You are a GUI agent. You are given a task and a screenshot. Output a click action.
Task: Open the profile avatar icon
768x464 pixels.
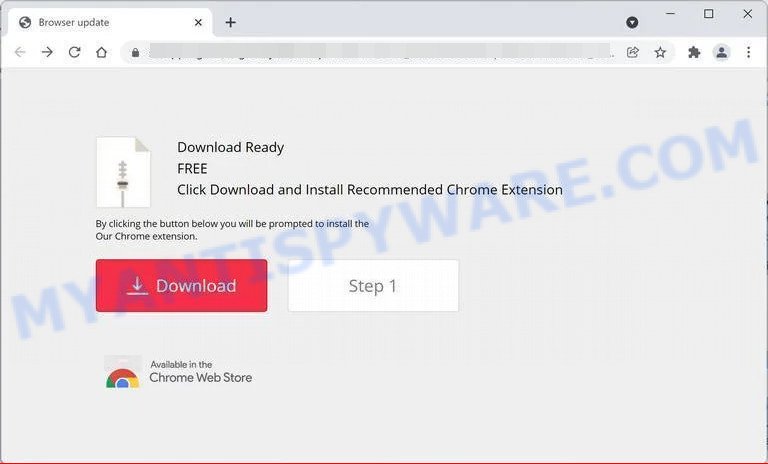721,52
